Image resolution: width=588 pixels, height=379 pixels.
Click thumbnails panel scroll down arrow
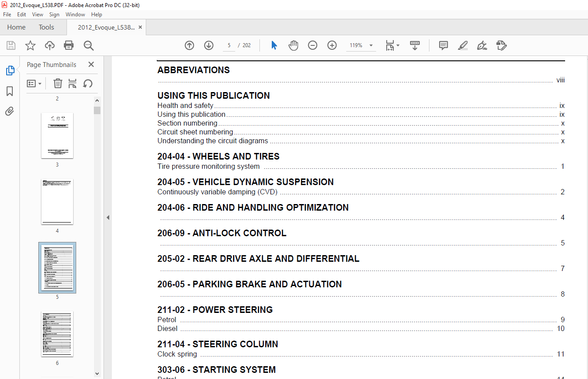point(97,374)
